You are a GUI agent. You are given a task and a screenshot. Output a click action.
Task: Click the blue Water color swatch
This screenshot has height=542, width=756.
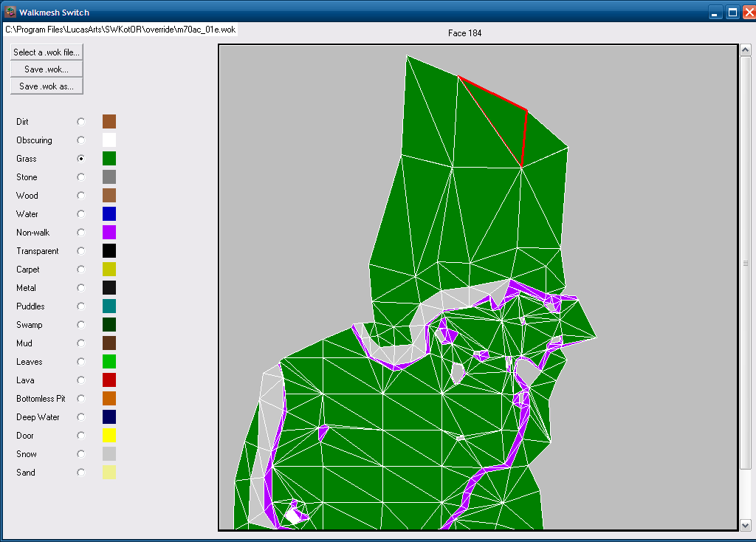[x=109, y=214]
